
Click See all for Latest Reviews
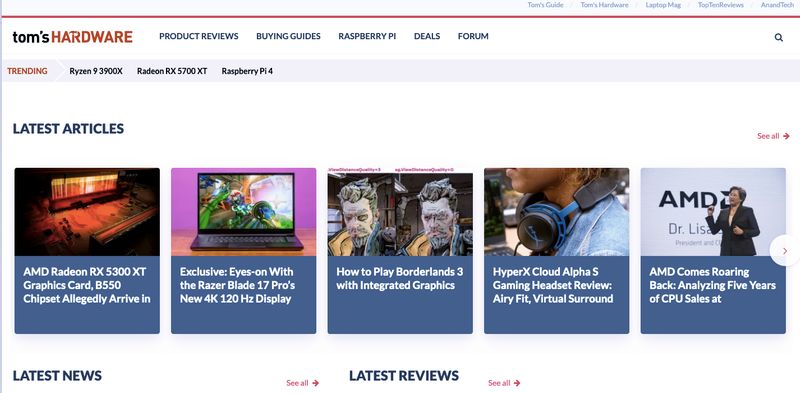click(504, 383)
